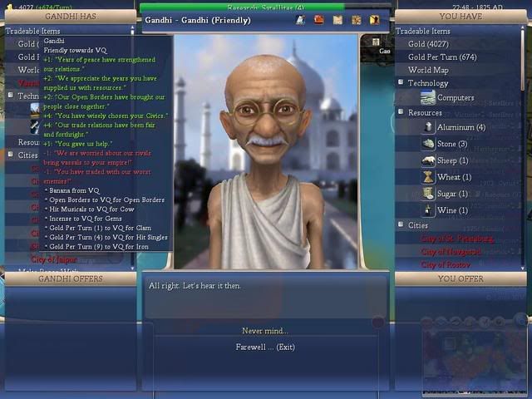Select the Wine bottle resource icon
532x399 pixels.
pos(428,210)
